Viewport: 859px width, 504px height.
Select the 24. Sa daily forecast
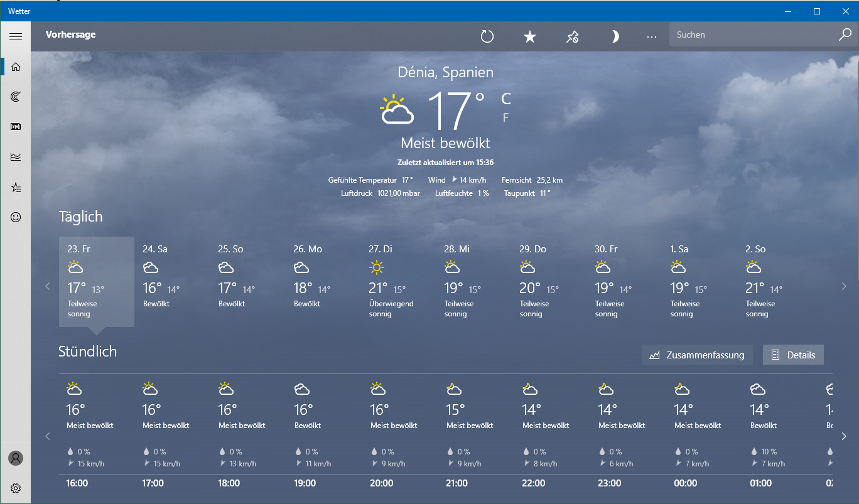172,282
